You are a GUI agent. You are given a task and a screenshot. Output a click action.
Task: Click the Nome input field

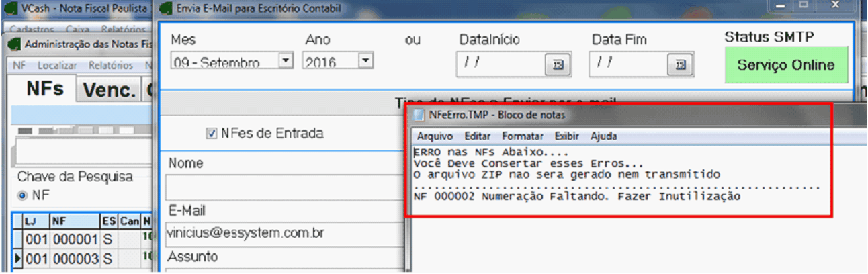[x=282, y=187]
